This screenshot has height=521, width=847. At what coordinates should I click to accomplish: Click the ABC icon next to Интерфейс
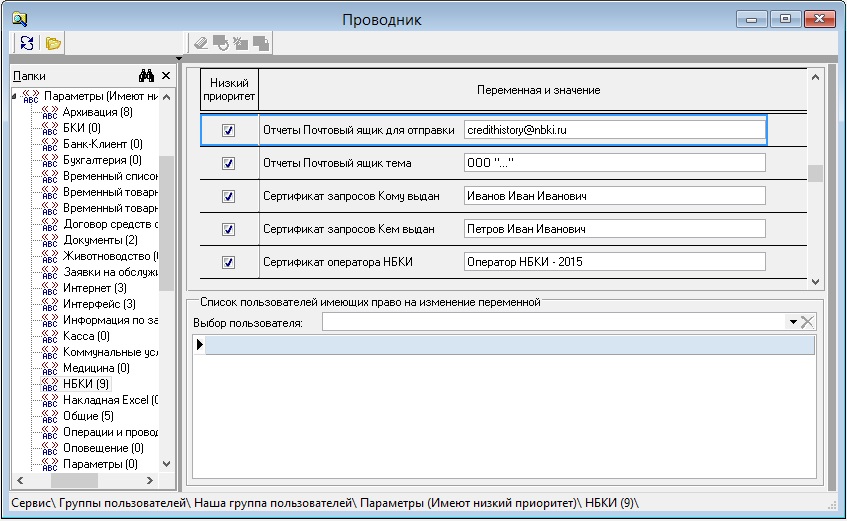pos(50,305)
